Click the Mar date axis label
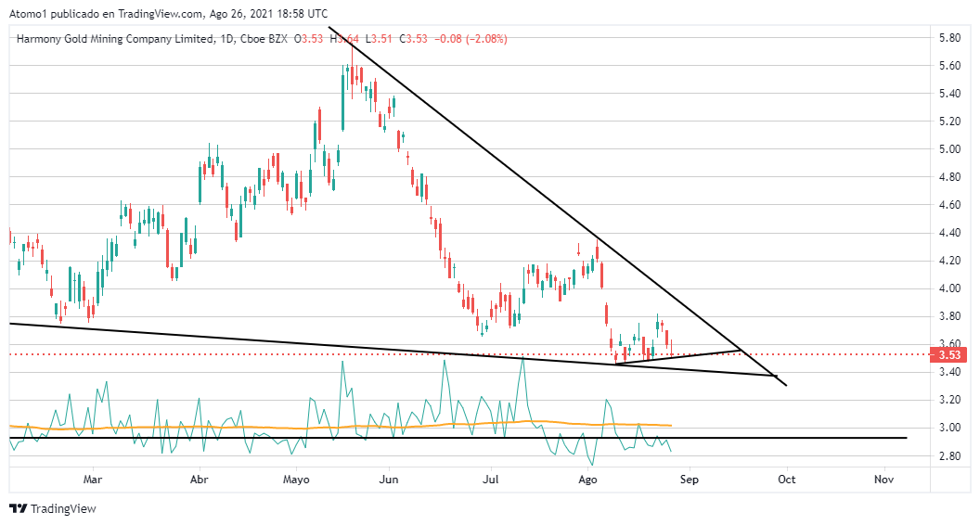980x525 pixels. (93, 480)
